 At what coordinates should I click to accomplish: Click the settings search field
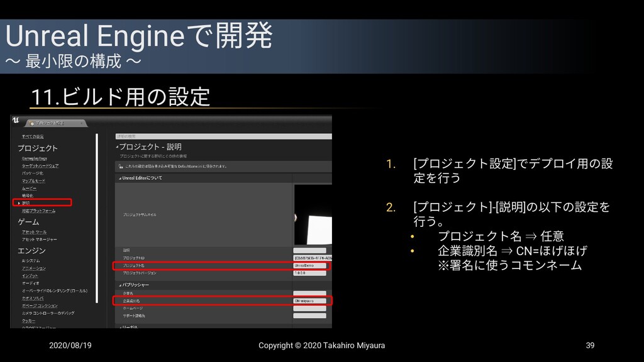tap(223, 136)
